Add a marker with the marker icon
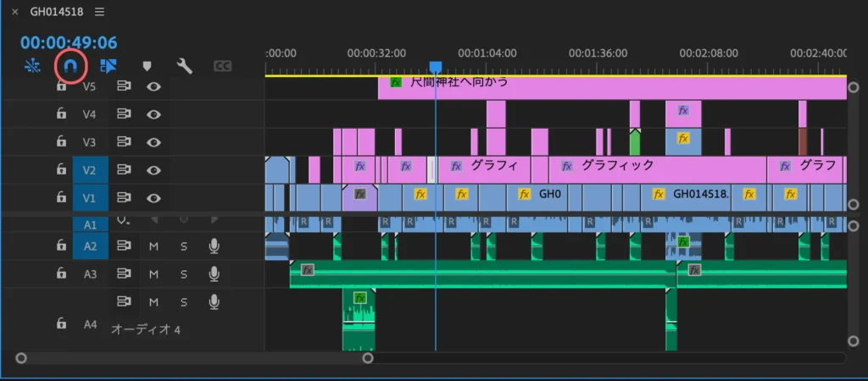This screenshot has height=381, width=868. 146,65
